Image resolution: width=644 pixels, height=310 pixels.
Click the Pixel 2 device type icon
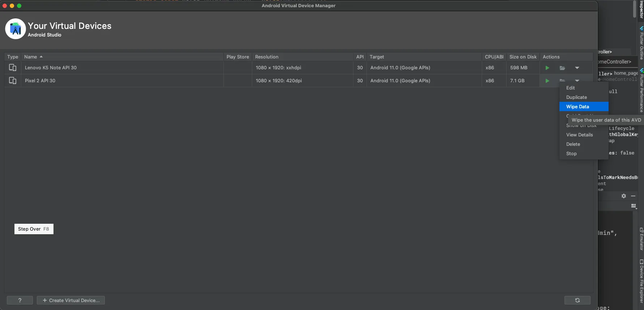pos(13,80)
